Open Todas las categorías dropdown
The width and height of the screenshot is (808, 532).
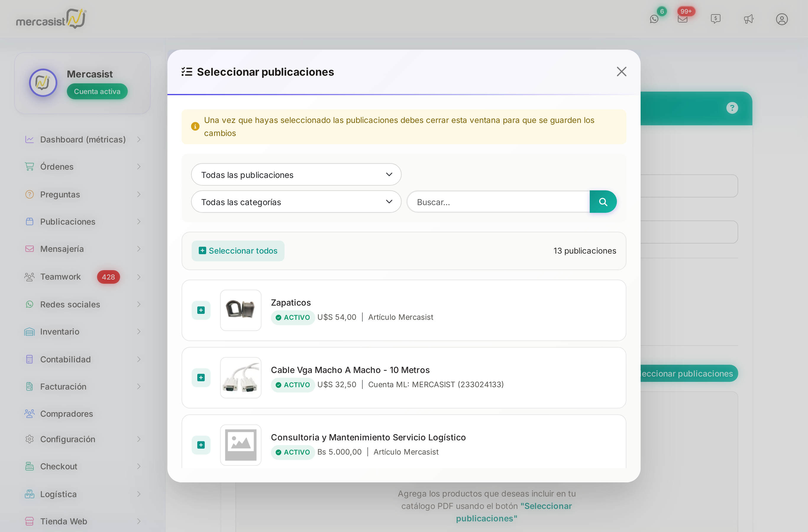pyautogui.click(x=296, y=202)
